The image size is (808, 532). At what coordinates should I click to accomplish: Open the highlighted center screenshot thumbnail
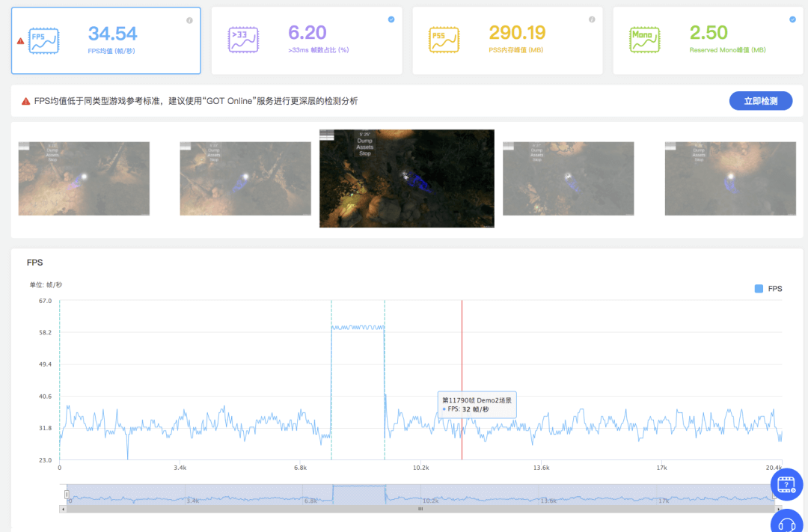pyautogui.click(x=406, y=178)
